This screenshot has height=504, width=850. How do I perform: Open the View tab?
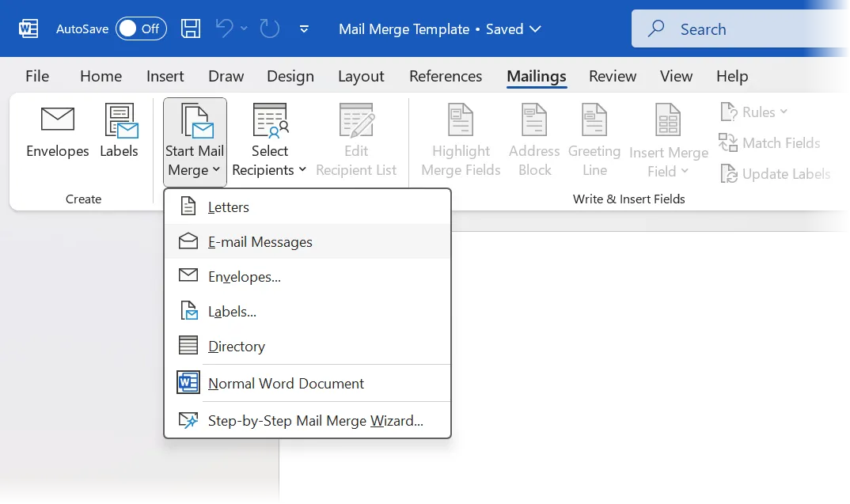(676, 76)
